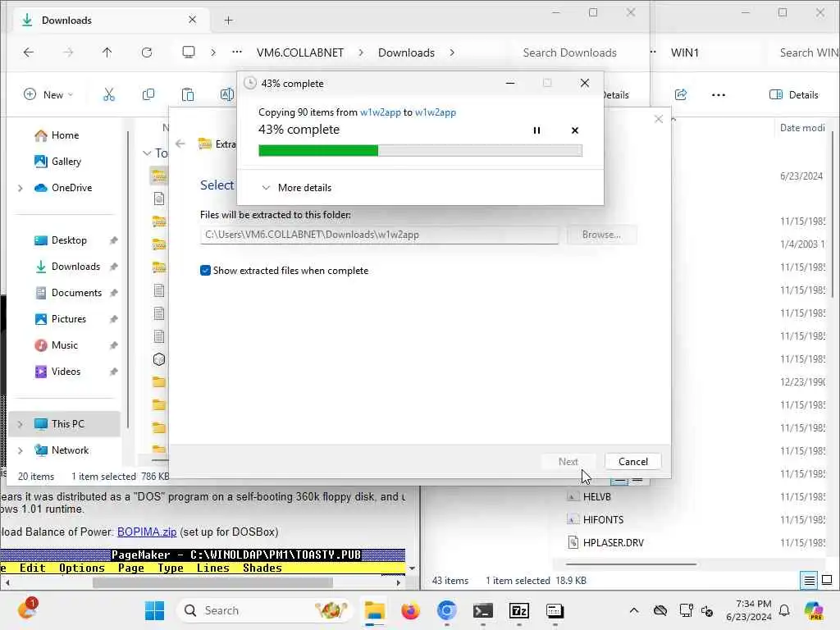Click the Search Downloads box
Screen dimensions: 840x630
click(x=569, y=52)
